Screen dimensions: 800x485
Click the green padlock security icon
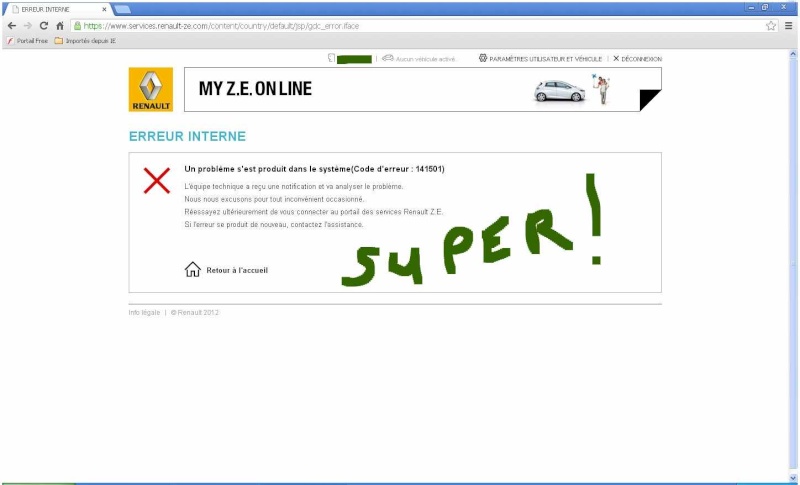(x=78, y=25)
